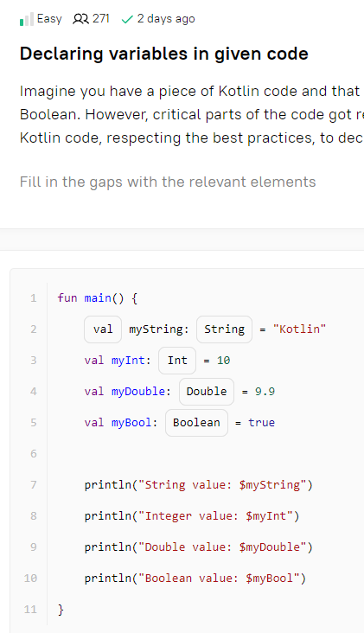Select the 'val' gap on line 2
This screenshot has width=364, height=633.
[103, 329]
